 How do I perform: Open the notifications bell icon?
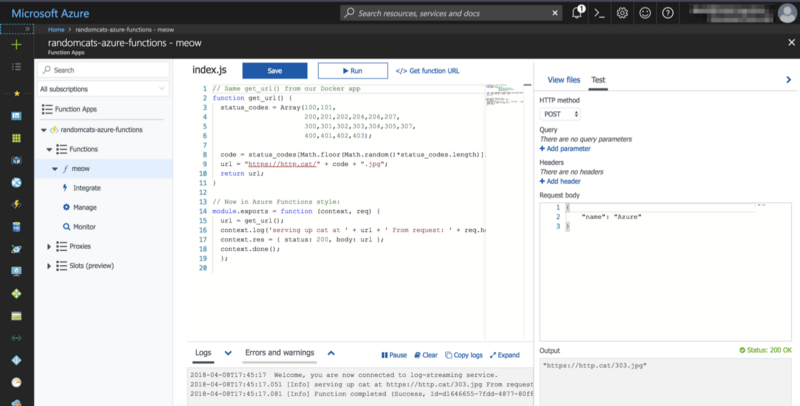tap(577, 13)
